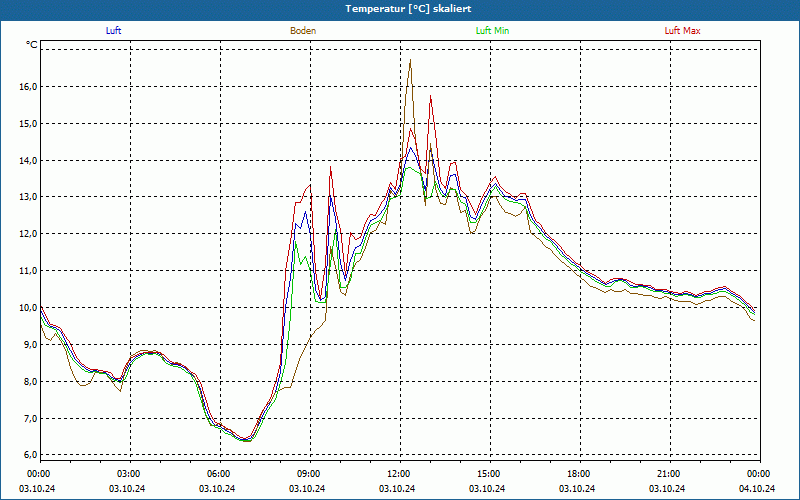Screen dimensions: 800x500
Task: Click the brown Boden peak above 16 °C
Action: pyautogui.click(x=410, y=60)
